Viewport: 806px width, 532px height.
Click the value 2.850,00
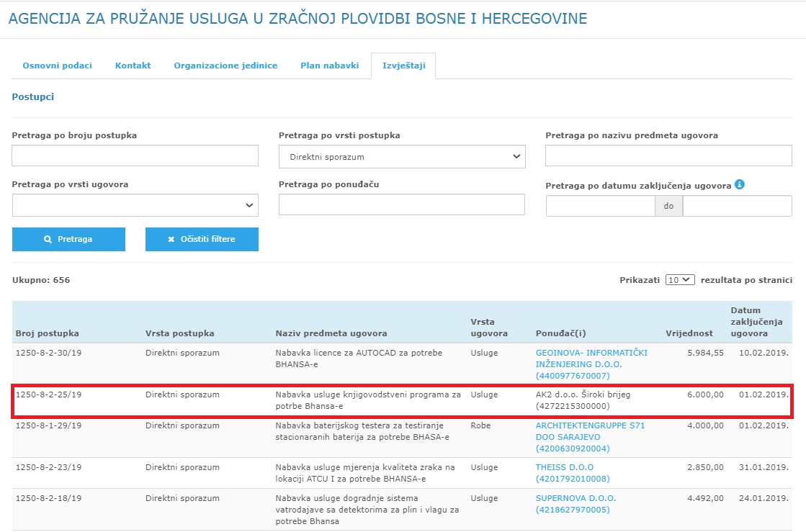click(x=705, y=467)
